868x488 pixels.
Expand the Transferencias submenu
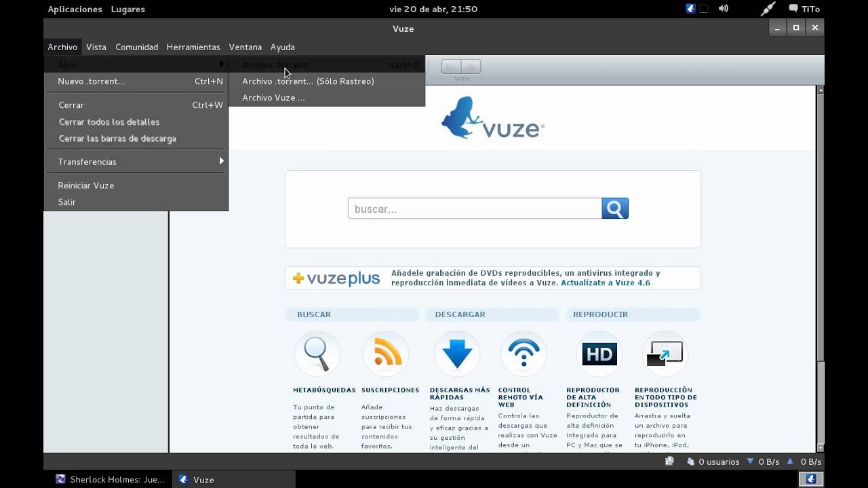(136, 161)
